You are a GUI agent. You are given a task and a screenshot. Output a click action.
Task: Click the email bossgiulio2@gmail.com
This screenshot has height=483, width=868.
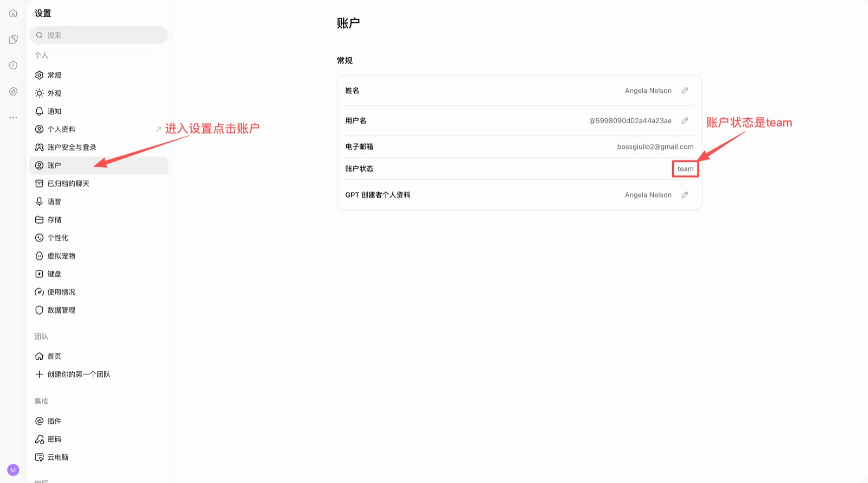pyautogui.click(x=655, y=147)
